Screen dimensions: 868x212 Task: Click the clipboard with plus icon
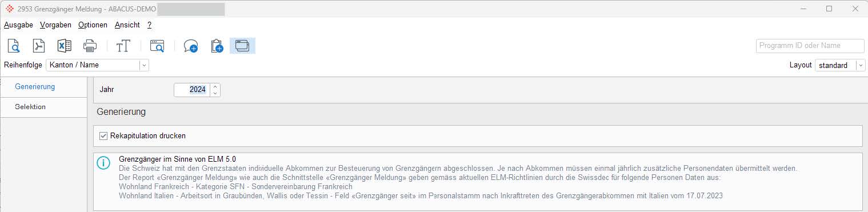point(217,46)
